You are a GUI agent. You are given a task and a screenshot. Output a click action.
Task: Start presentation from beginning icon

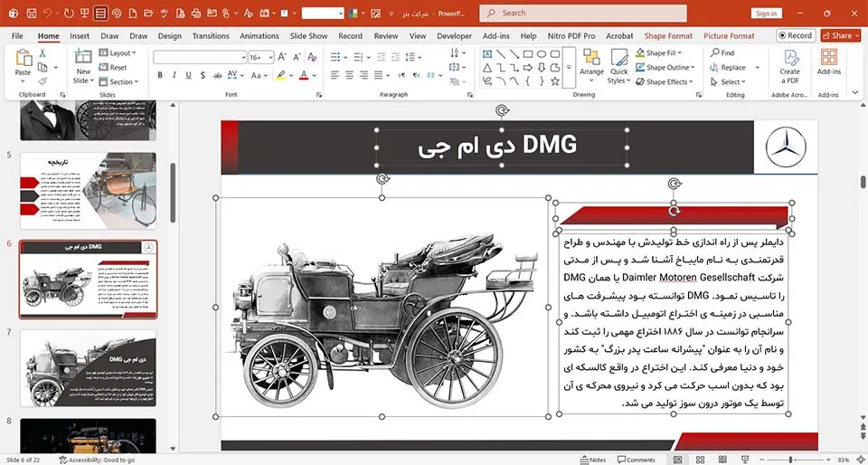click(85, 14)
